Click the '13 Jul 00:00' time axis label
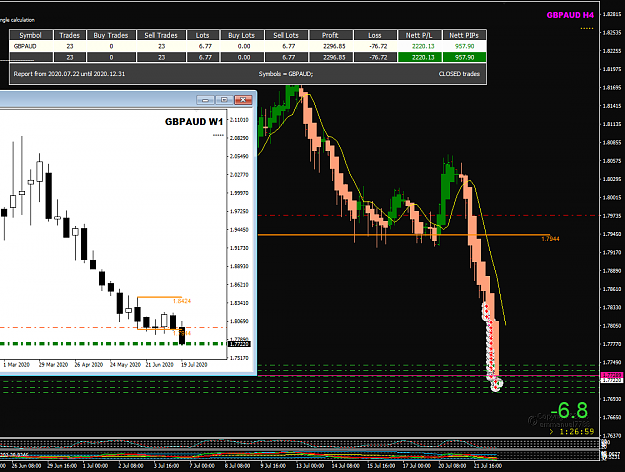The width and height of the screenshot is (625, 472). click(310, 466)
